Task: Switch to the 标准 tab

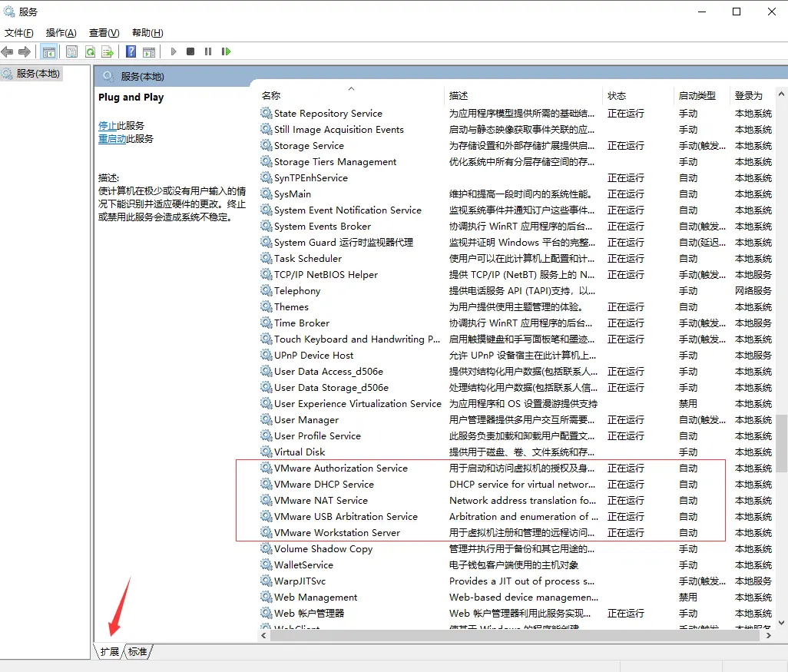Action: [x=137, y=652]
